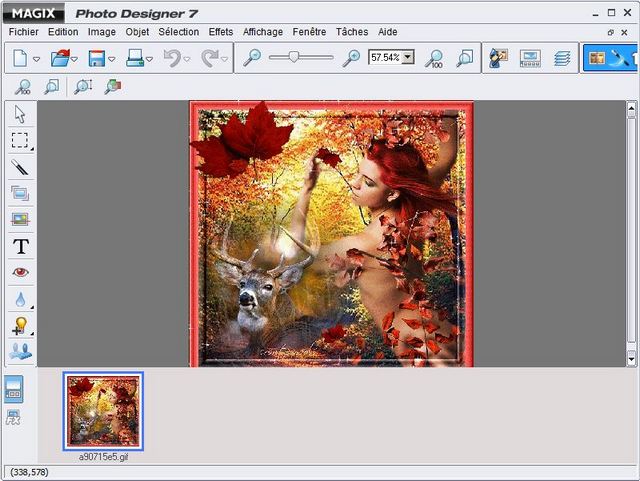Click the Save floppy disk icon
640x481 pixels.
point(97,58)
